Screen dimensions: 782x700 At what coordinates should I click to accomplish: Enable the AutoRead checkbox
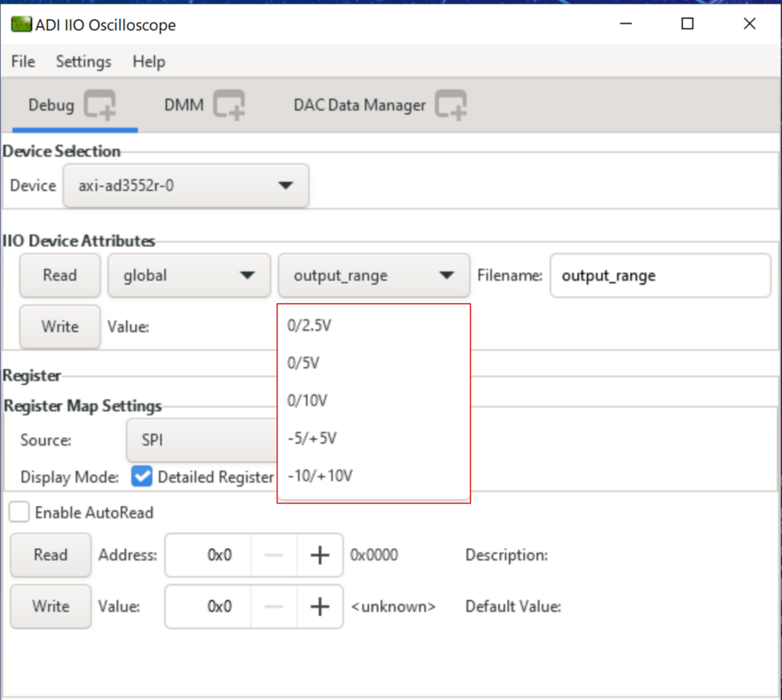click(19, 512)
